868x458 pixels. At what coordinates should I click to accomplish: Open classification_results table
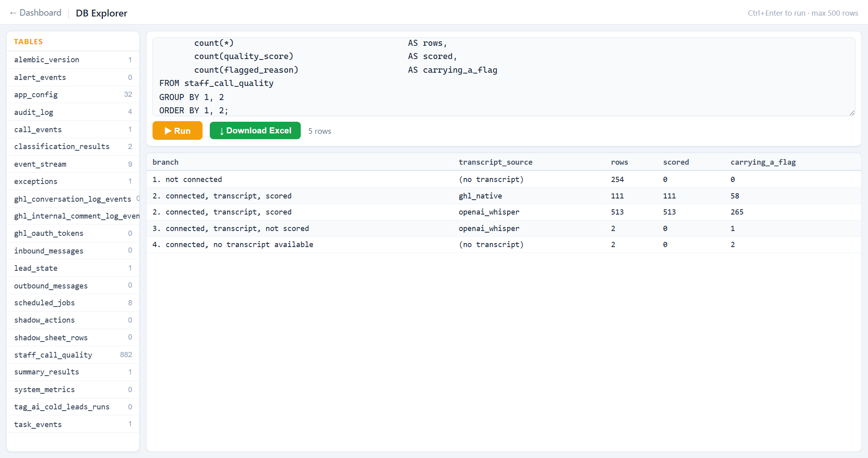pyautogui.click(x=73, y=147)
